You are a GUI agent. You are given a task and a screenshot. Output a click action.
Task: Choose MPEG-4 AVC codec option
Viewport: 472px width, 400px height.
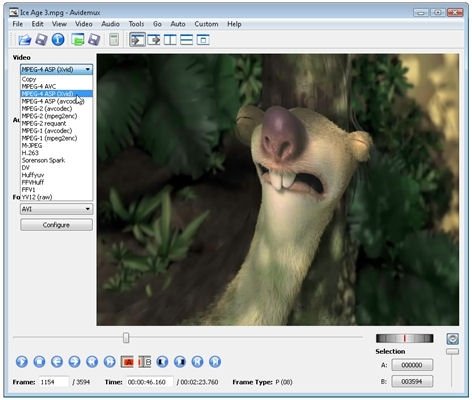point(57,86)
